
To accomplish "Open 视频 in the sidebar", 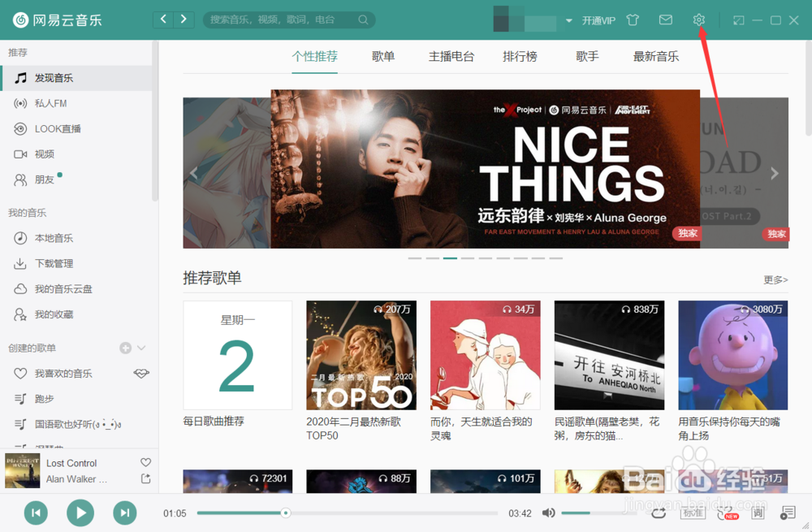I will [76, 154].
